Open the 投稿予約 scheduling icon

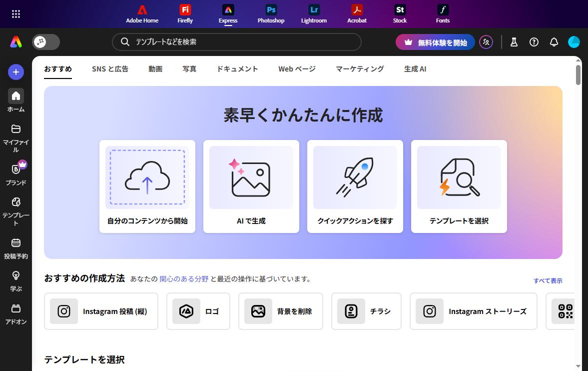point(15,243)
